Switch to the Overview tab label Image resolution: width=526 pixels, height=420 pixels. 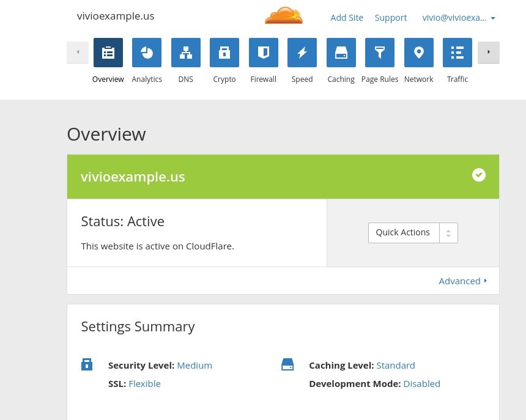pos(108,79)
